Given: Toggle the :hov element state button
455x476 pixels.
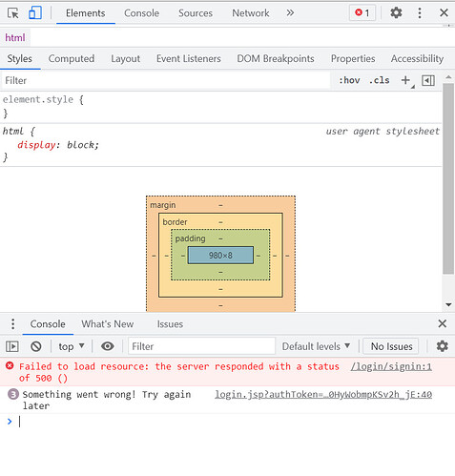Looking at the screenshot, I should (349, 80).
